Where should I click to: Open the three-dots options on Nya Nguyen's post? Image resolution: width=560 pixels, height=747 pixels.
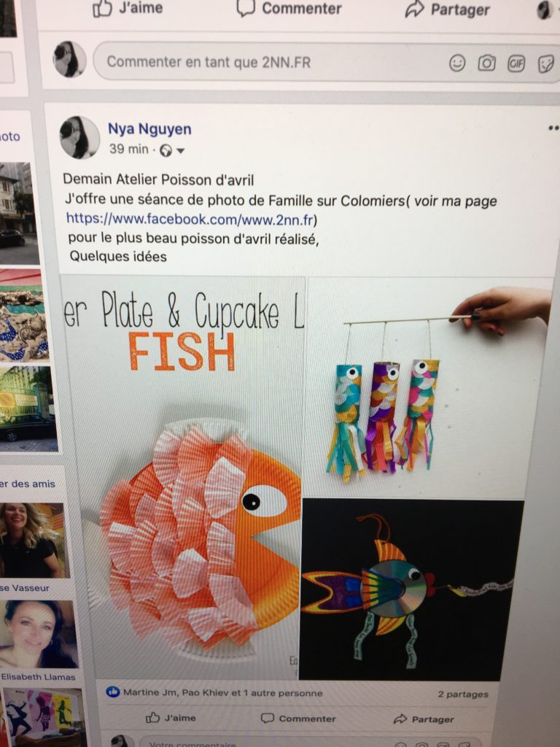553,128
